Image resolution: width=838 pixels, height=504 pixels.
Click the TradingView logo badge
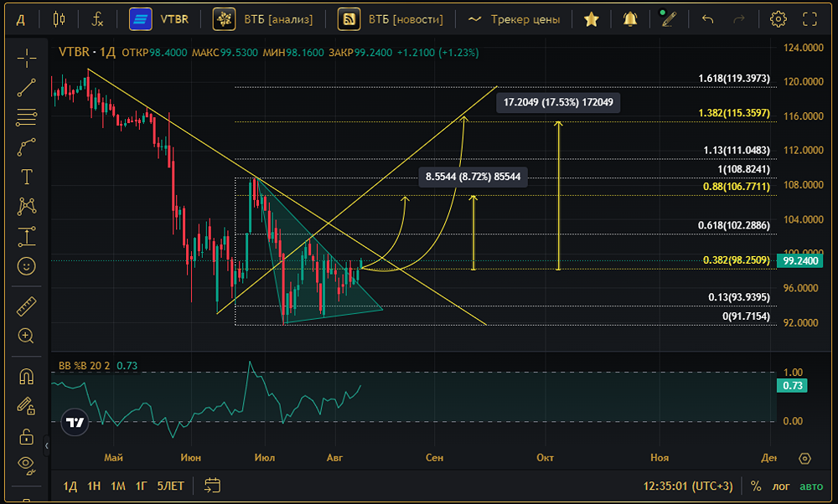tap(75, 422)
